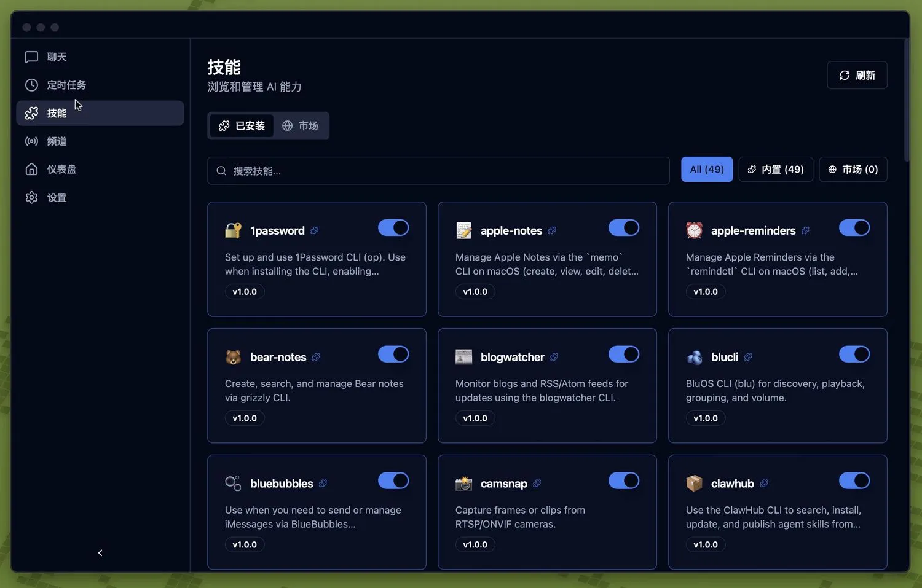Viewport: 922px width, 588px height.
Task: Open the 聊天 chat icon in sidebar
Action: tap(31, 57)
